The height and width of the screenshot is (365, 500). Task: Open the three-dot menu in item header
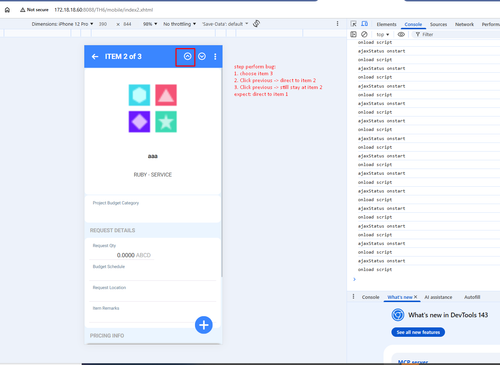point(215,57)
